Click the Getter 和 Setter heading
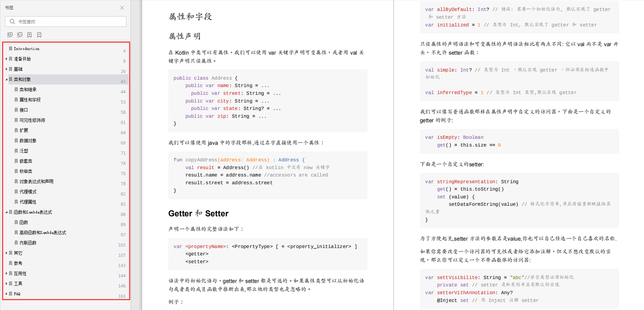 198,213
